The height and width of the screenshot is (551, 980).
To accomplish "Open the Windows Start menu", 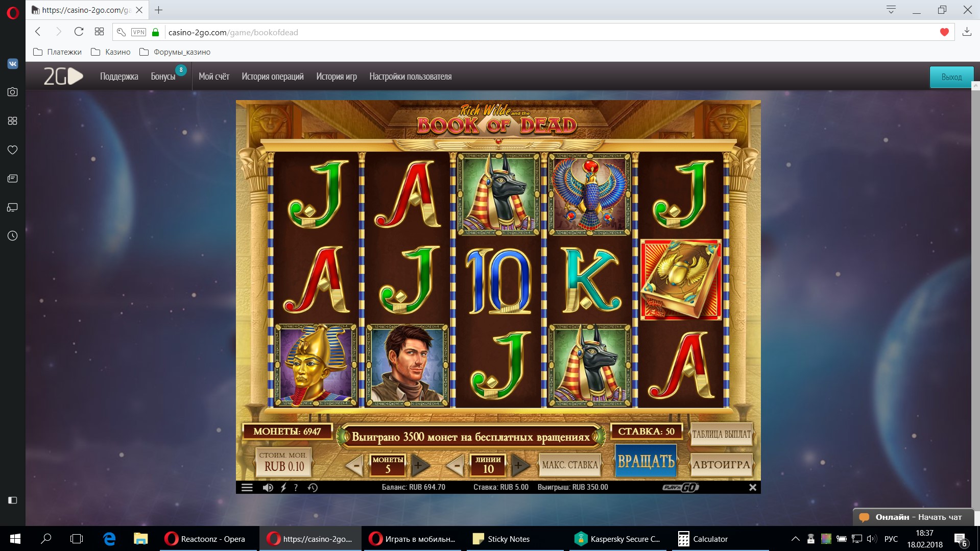I will coord(15,539).
